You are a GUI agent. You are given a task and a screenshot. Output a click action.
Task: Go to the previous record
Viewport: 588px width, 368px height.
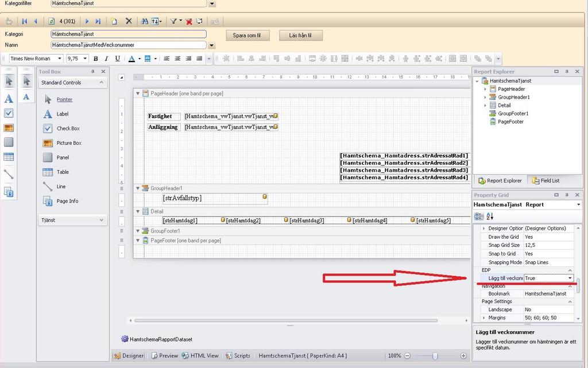(36, 21)
